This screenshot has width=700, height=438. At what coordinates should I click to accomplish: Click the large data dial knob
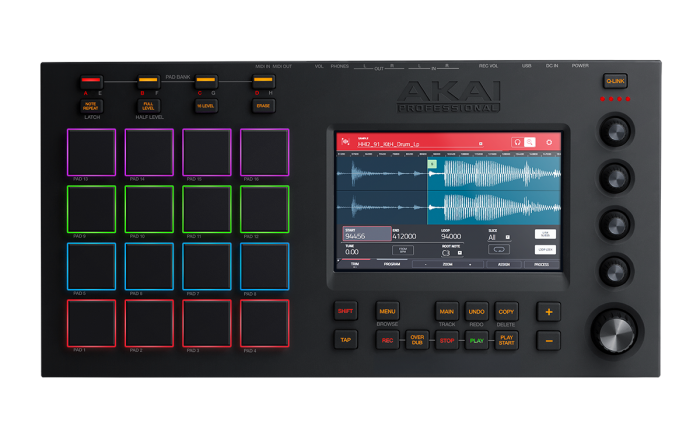[617, 332]
